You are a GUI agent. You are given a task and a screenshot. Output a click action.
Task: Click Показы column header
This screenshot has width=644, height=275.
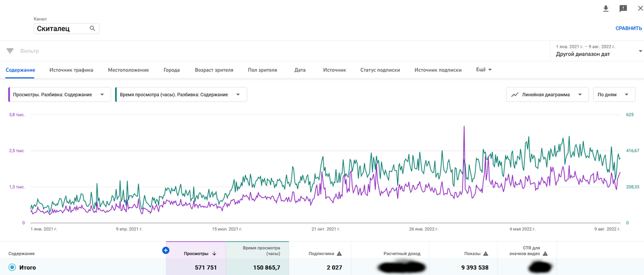click(x=472, y=254)
